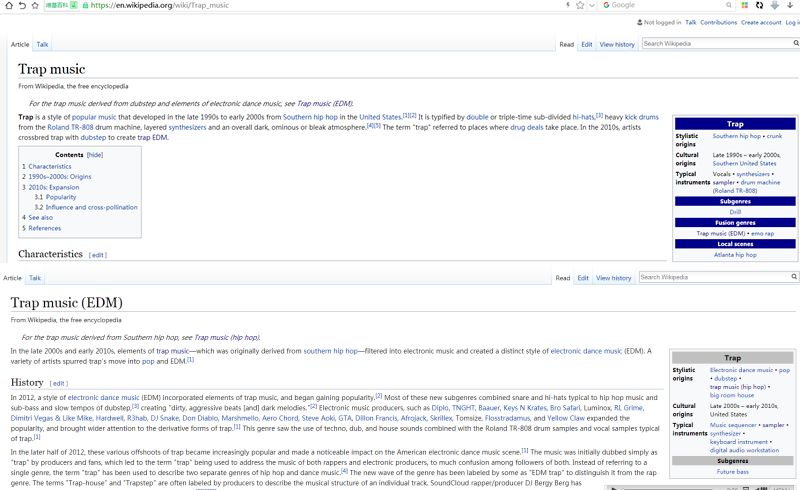The height and width of the screenshot is (490, 800).
Task: Click the large gray download arrow icon
Action: (775, 5)
